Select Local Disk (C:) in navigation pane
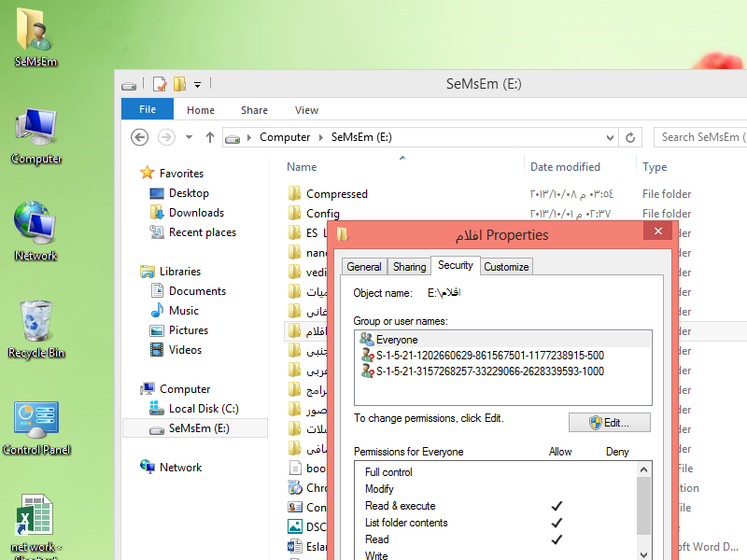The width and height of the screenshot is (747, 560). [194, 409]
